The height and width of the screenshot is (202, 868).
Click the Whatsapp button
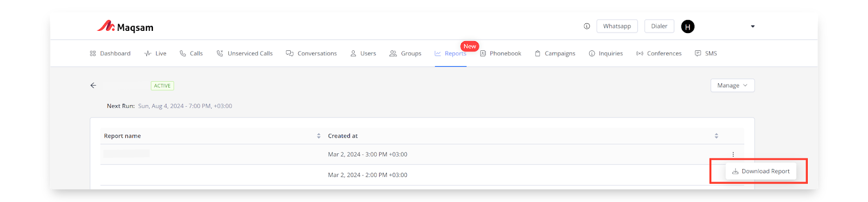click(x=617, y=26)
